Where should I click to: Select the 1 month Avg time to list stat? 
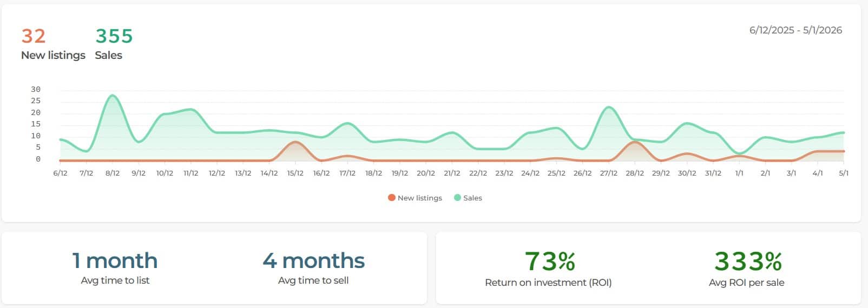(x=115, y=261)
